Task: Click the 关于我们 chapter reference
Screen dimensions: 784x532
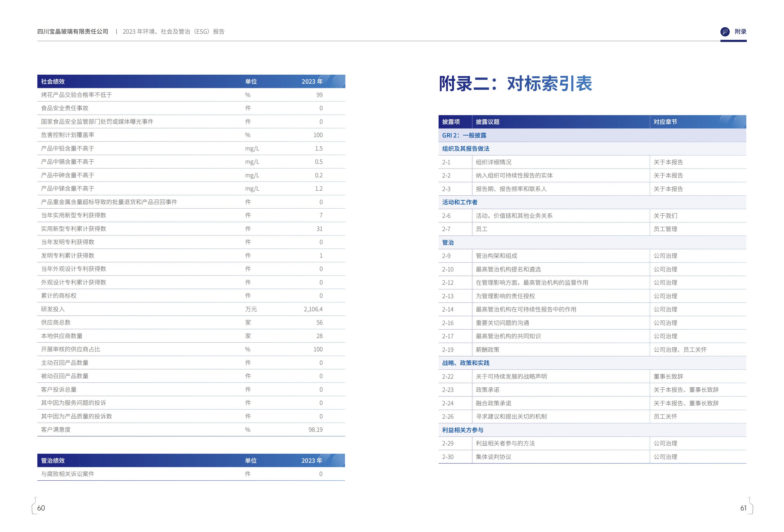Action: pyautogui.click(x=665, y=216)
